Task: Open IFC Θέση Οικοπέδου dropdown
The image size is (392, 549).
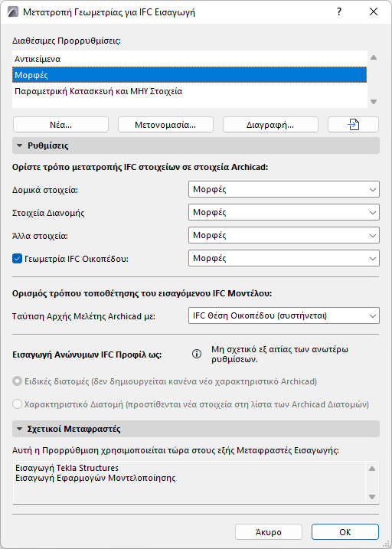Action: 284,315
